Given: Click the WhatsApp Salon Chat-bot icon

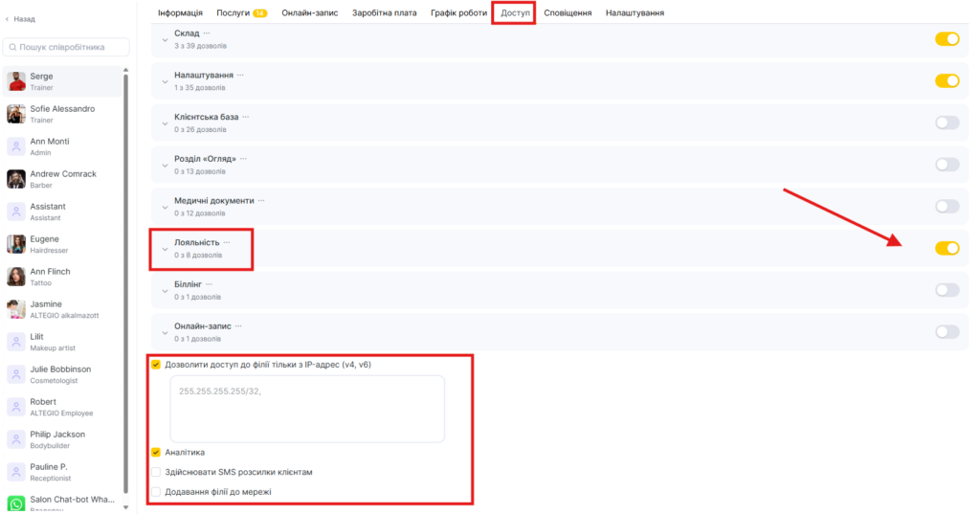Looking at the screenshot, I should point(16,504).
